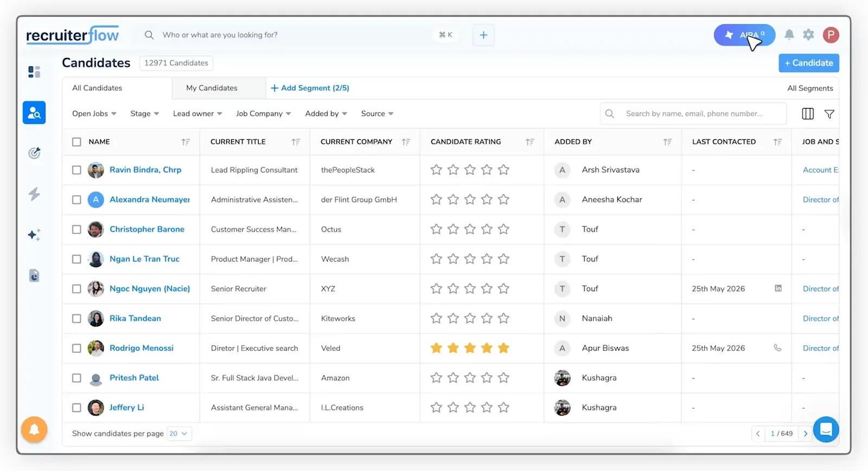This screenshot has height=471, width=868.
Task: Click the global search field
Action: coord(298,35)
